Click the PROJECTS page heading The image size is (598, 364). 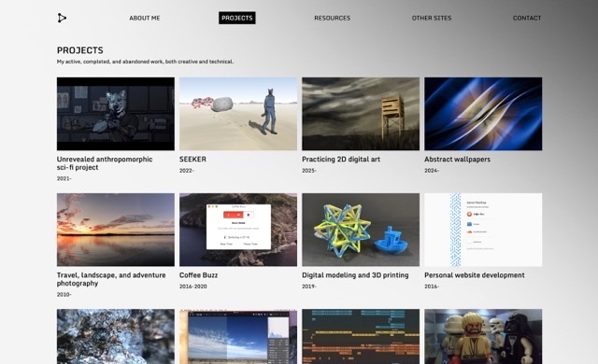click(x=80, y=50)
